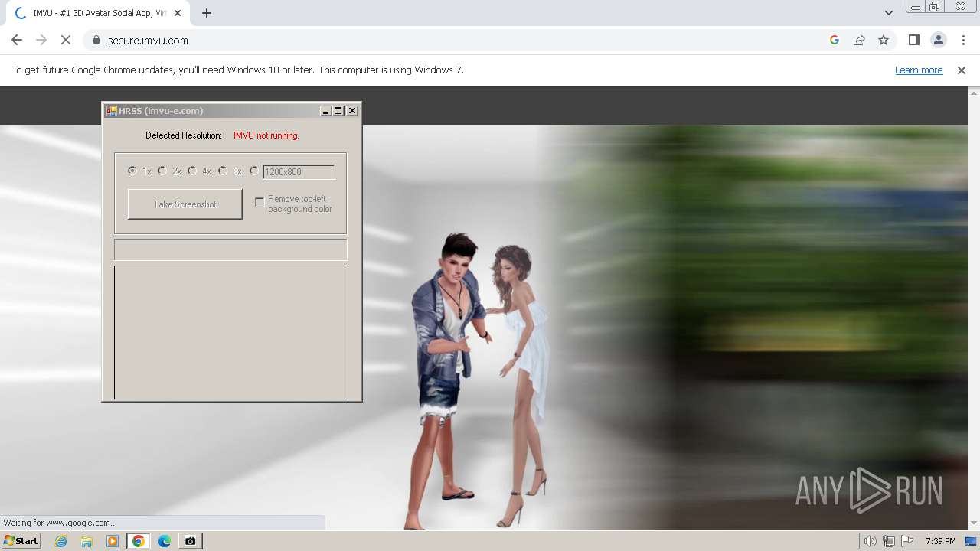The height and width of the screenshot is (551, 980).
Task: Minimize the HRSS window
Action: pos(325,111)
